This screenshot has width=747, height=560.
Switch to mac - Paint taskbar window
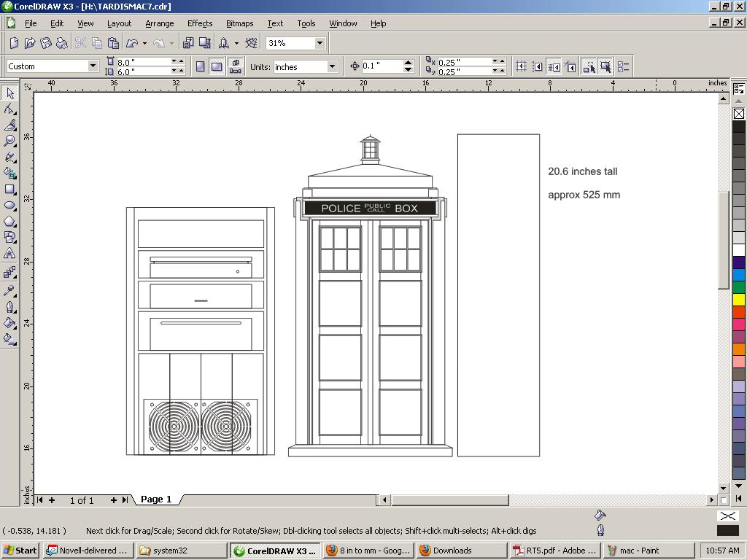(x=647, y=551)
